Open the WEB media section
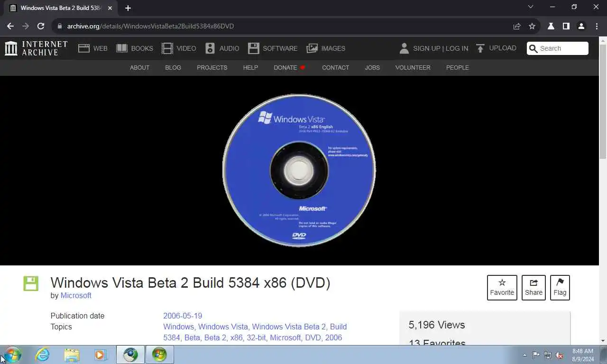The width and height of the screenshot is (607, 364). 93,48
